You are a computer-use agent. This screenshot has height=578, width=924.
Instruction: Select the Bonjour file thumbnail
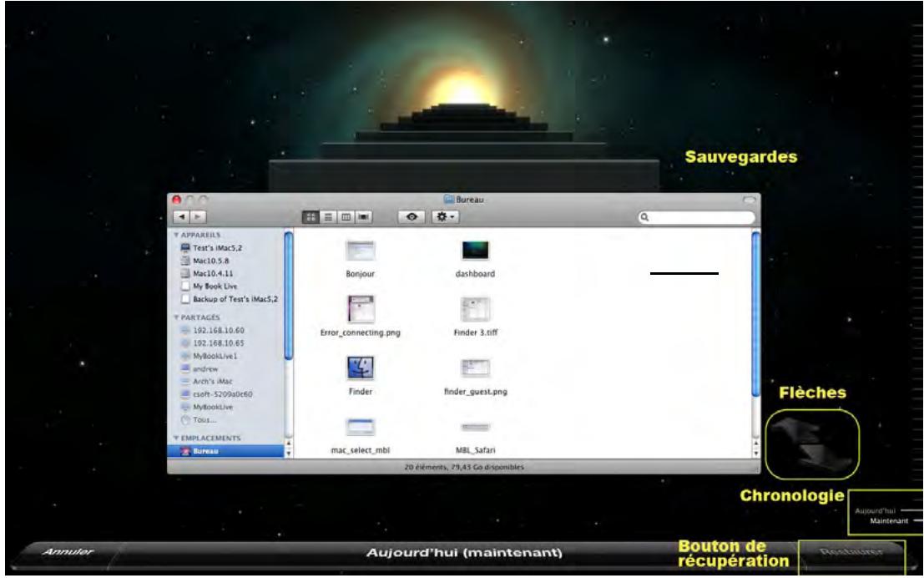tap(360, 251)
